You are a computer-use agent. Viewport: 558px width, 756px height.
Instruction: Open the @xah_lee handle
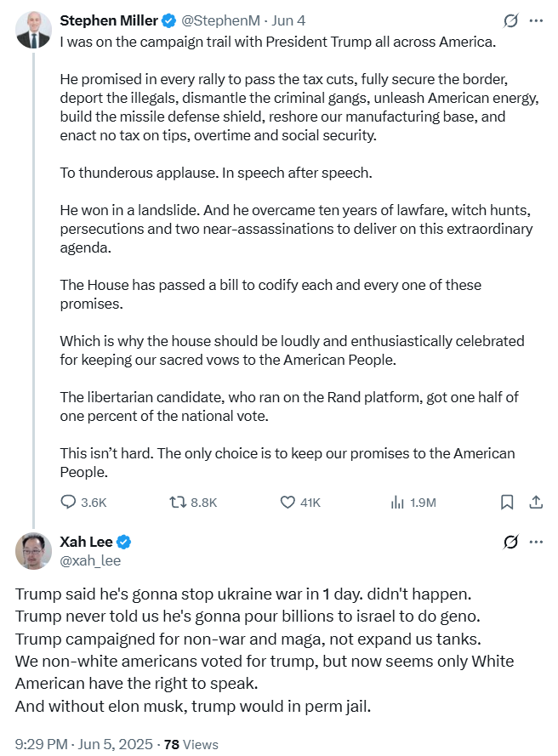90,560
